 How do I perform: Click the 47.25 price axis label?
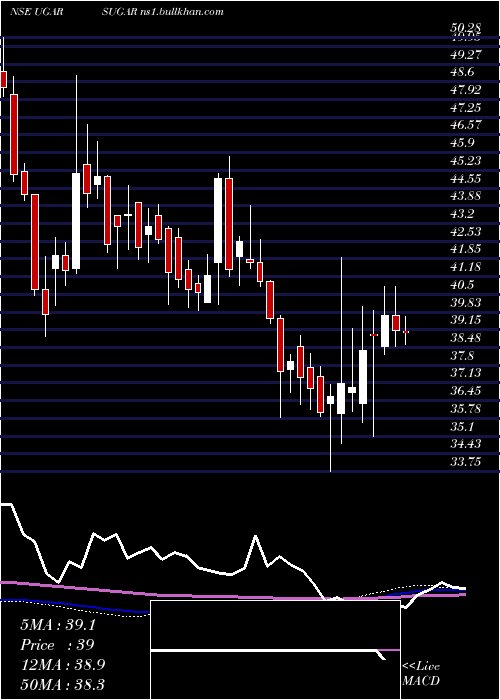coord(467,108)
